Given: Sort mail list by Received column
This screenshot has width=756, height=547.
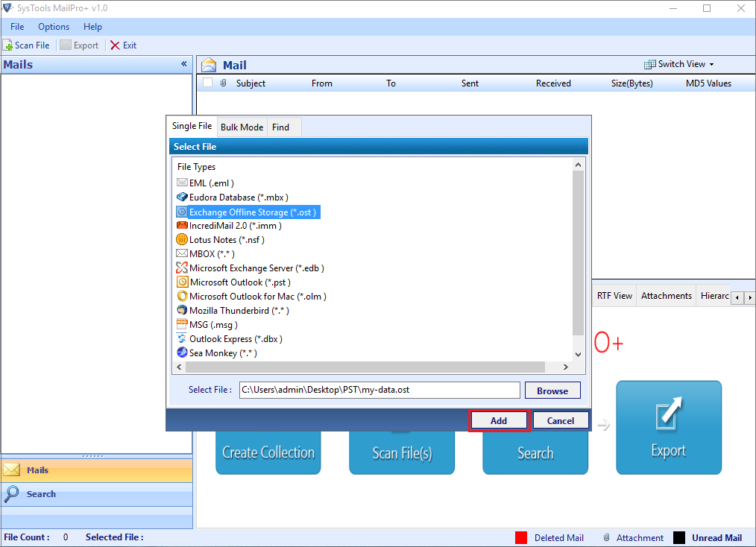Looking at the screenshot, I should pos(553,83).
